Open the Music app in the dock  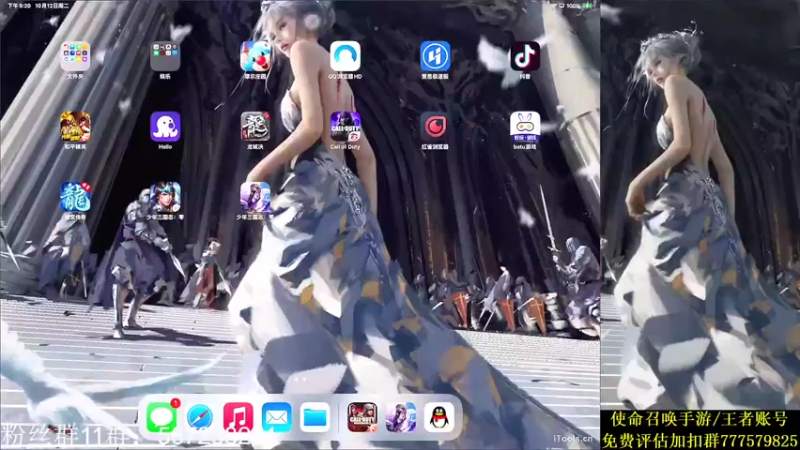(238, 417)
